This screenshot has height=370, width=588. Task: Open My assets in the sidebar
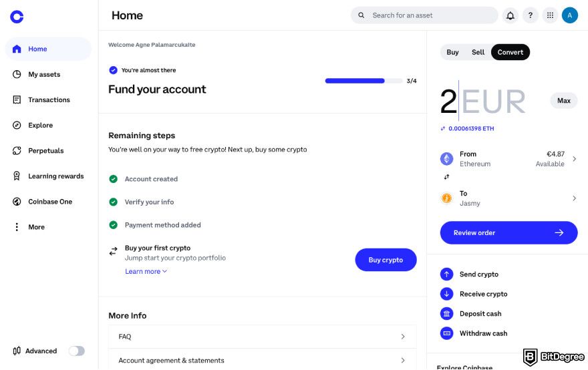coord(44,74)
